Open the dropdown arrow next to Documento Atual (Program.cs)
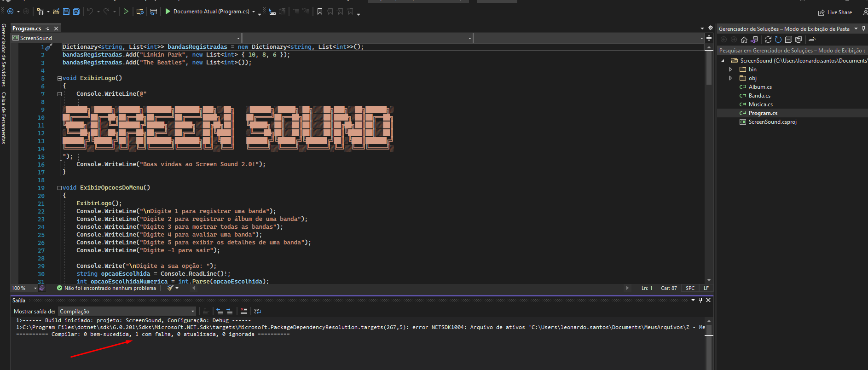This screenshot has height=370, width=868. click(x=254, y=12)
